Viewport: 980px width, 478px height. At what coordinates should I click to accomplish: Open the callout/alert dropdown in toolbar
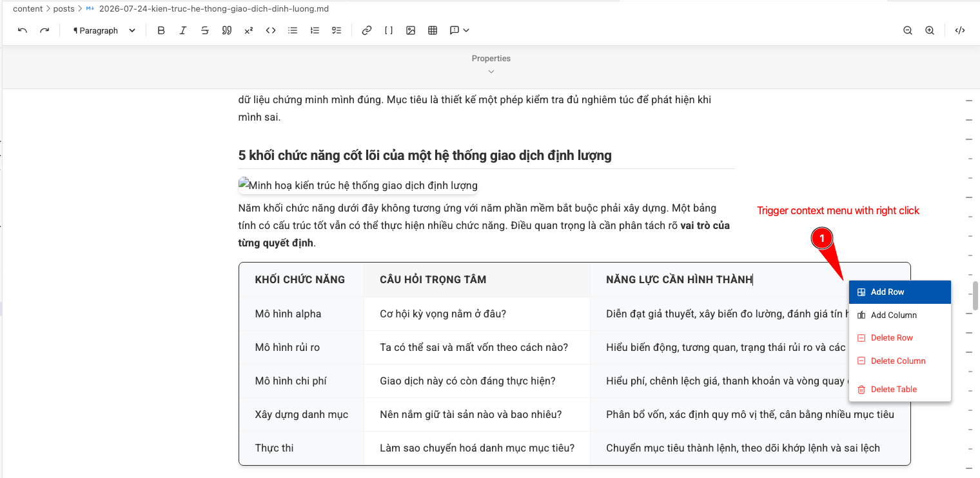pos(460,30)
